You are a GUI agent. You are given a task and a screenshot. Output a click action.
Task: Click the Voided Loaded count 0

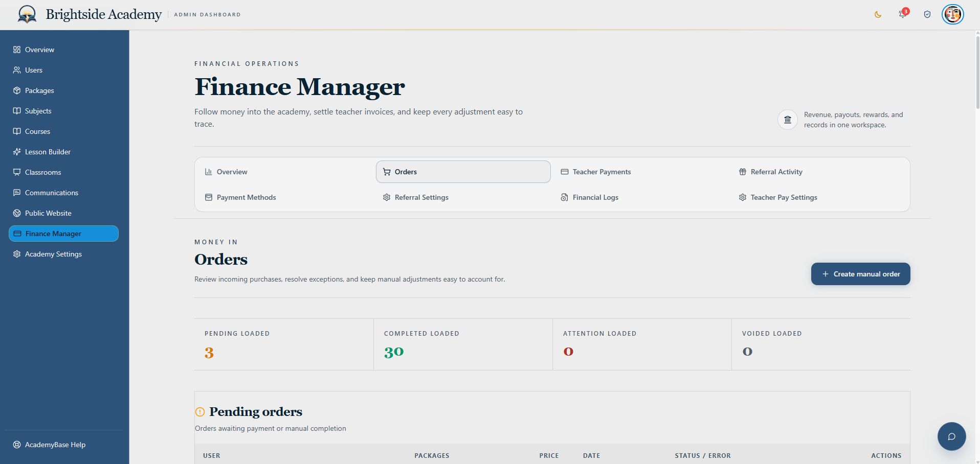click(747, 352)
